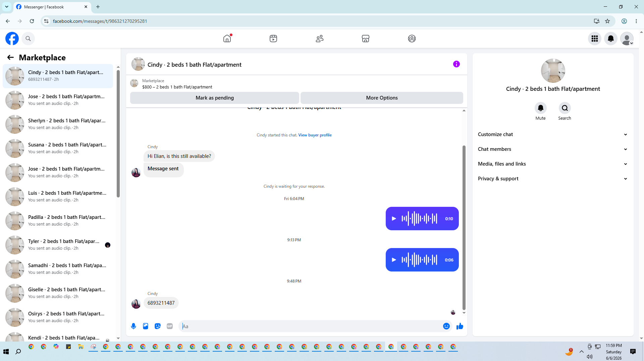
Task: Click the 0:10 audio clip waveform
Action: tap(419, 219)
